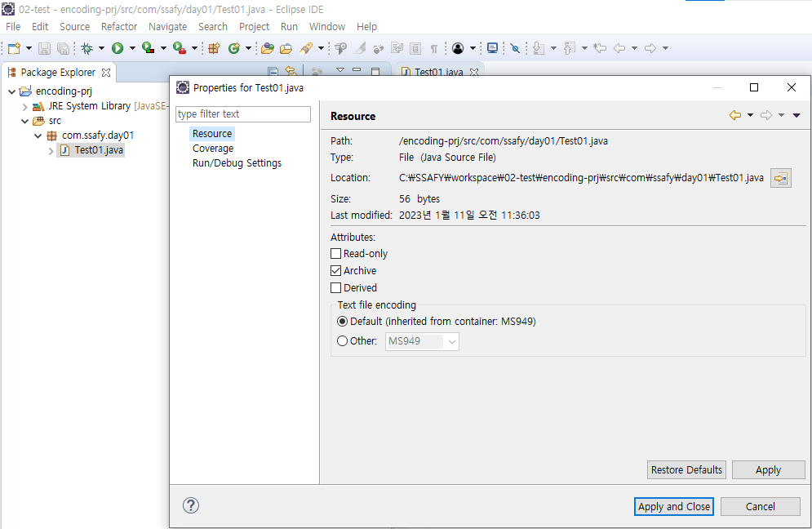Click the Show Whitespace Characters pilcrow icon

click(x=434, y=49)
